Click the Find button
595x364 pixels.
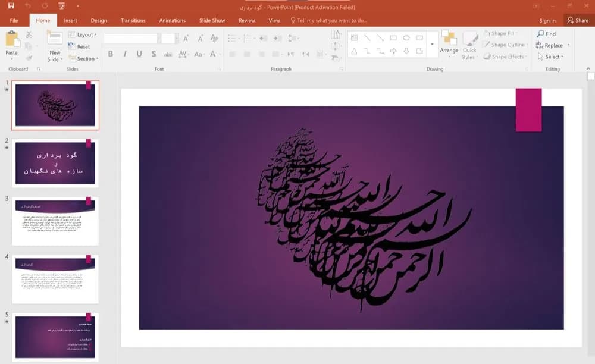pos(546,34)
